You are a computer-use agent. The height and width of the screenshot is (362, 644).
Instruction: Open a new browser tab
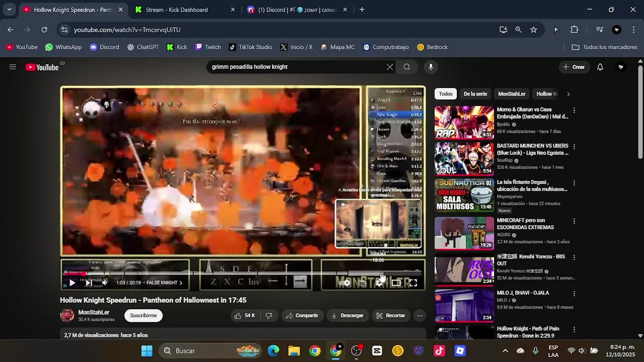362,10
